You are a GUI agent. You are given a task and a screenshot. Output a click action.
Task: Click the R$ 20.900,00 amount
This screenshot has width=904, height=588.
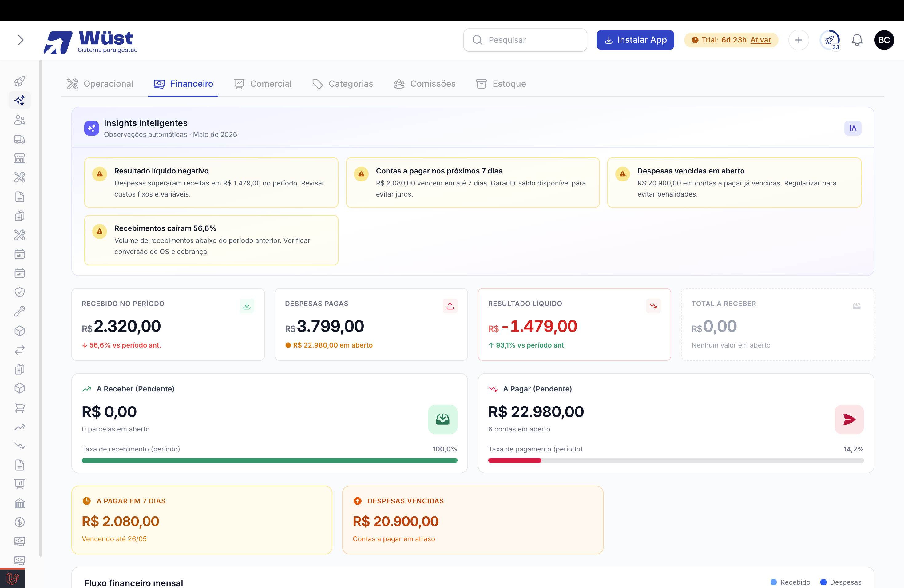(x=395, y=521)
